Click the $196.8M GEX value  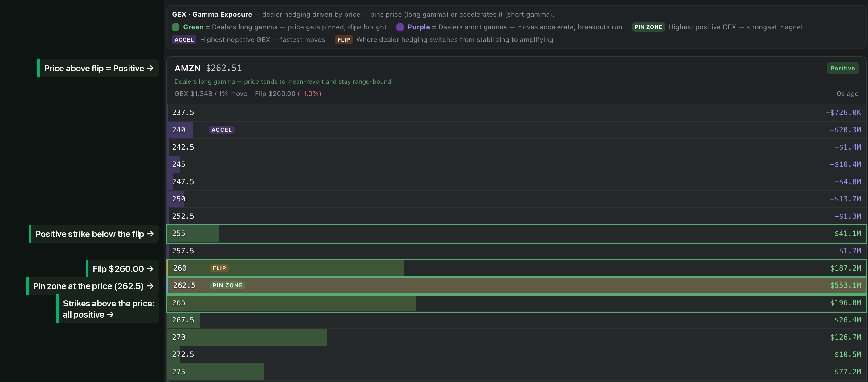pyautogui.click(x=845, y=303)
